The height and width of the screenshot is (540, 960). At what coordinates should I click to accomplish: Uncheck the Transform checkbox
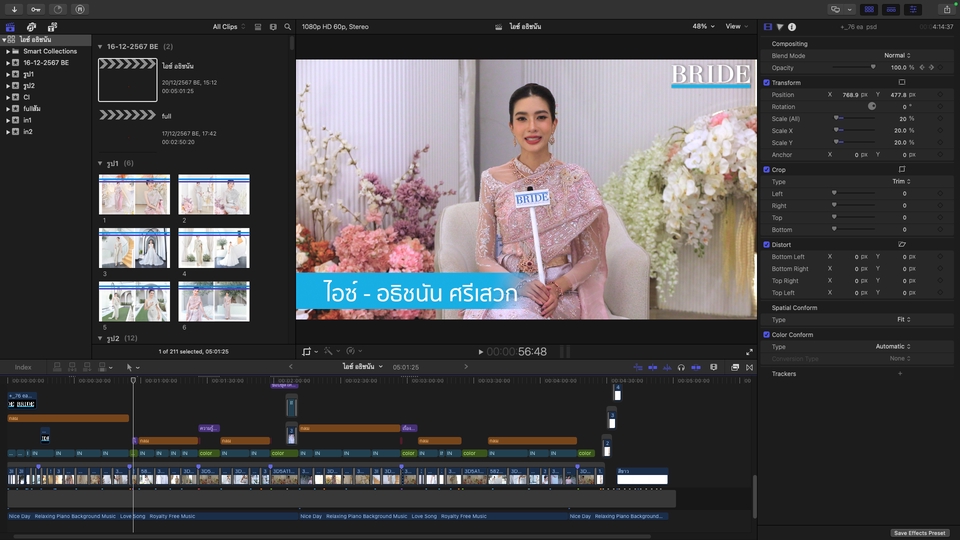(767, 82)
